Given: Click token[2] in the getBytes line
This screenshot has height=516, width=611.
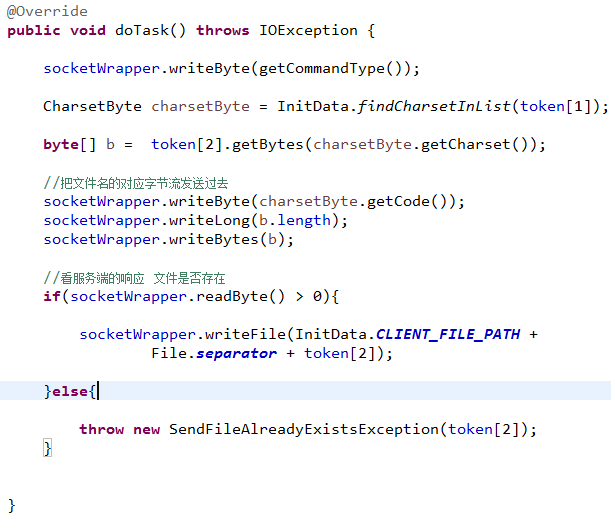Looking at the screenshot, I should [186, 145].
